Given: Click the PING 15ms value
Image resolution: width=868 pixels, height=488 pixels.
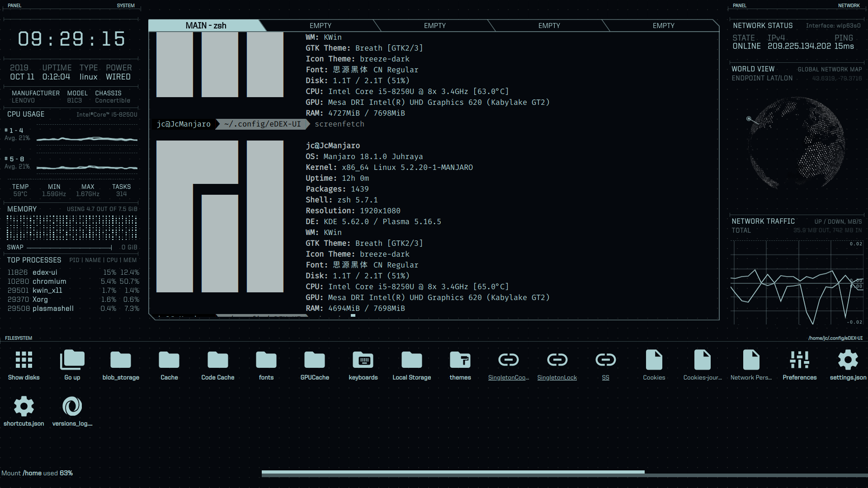Looking at the screenshot, I should click(844, 46).
